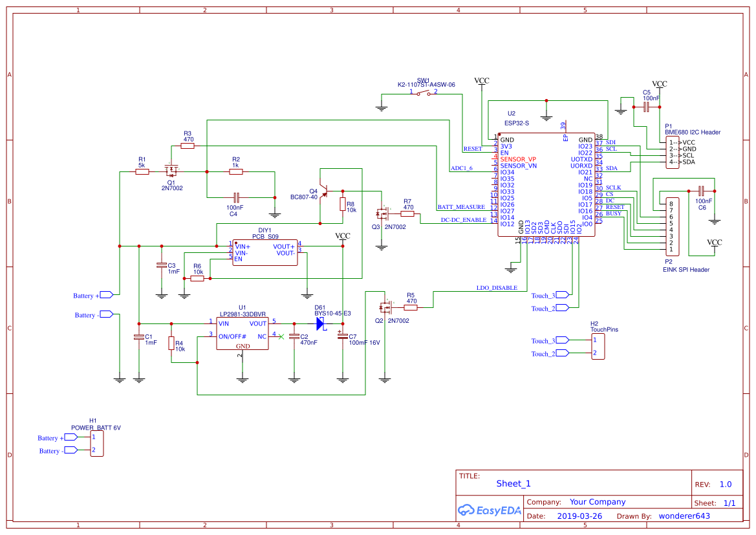This screenshot has width=756, height=535.
Task: Click Schottky diode D61 BYS10-45
Action: [x=321, y=323]
